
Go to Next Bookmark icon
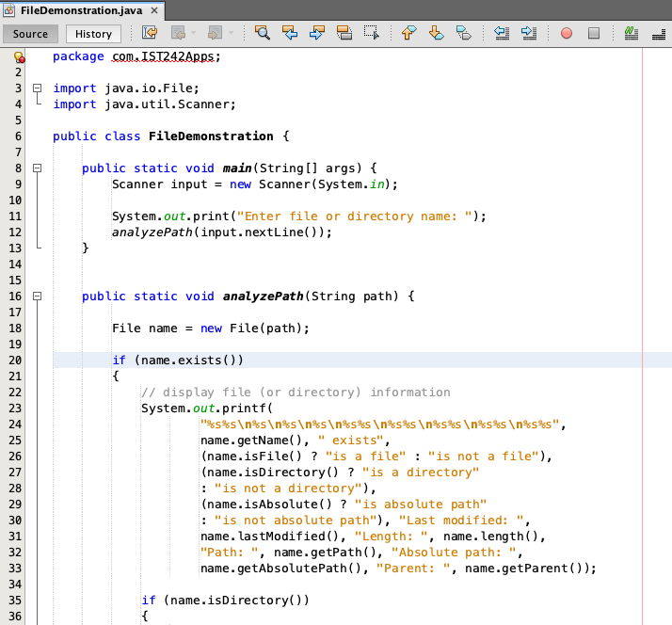point(437,33)
